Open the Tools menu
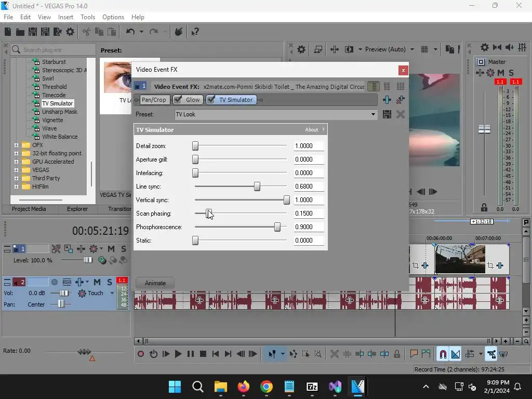Image resolution: width=532 pixels, height=399 pixels. (87, 17)
